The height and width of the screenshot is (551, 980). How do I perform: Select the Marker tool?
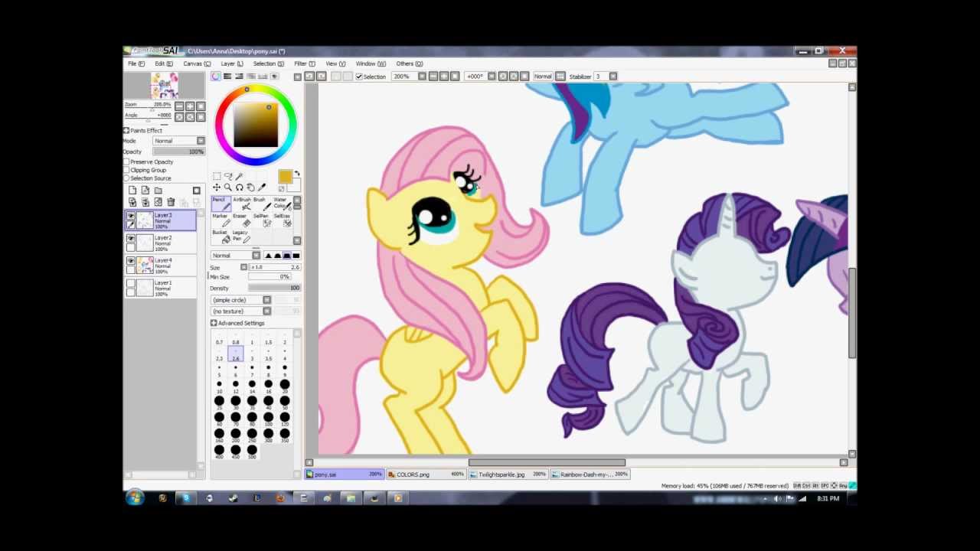tap(221, 220)
